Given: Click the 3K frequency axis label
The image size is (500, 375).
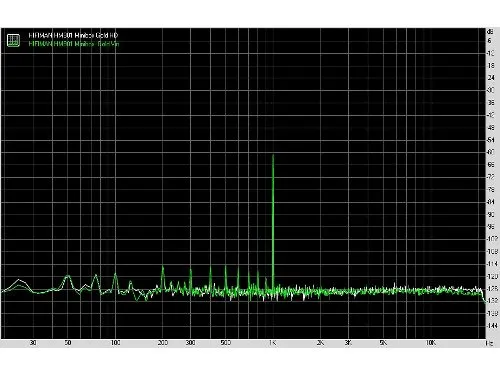Looking at the screenshot, I should 348,343.
